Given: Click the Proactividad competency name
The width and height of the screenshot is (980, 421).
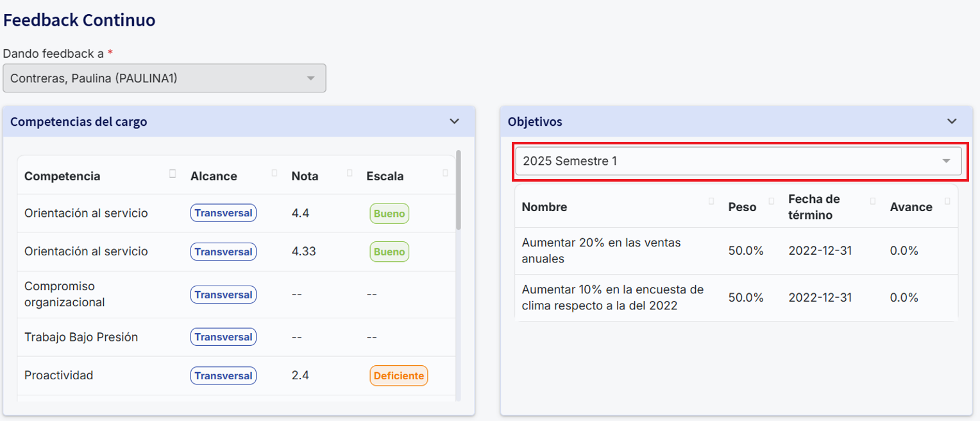Looking at the screenshot, I should (58, 375).
